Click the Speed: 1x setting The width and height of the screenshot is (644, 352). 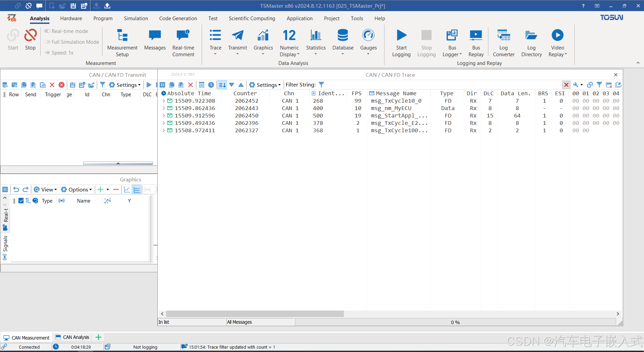(59, 53)
